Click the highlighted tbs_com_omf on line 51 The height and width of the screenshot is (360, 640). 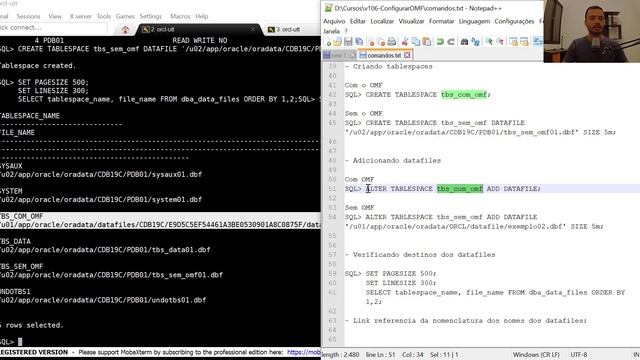pos(460,189)
